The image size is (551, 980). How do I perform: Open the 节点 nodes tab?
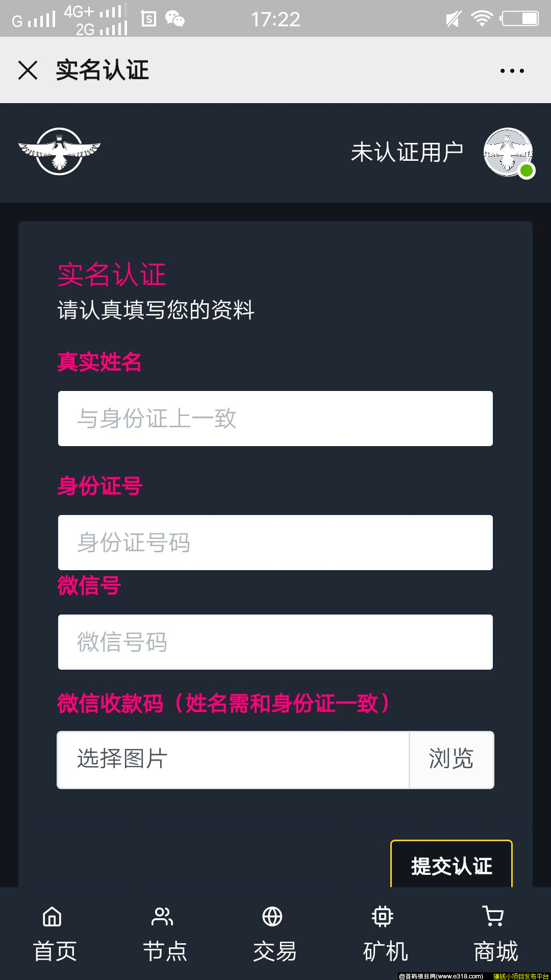165,934
